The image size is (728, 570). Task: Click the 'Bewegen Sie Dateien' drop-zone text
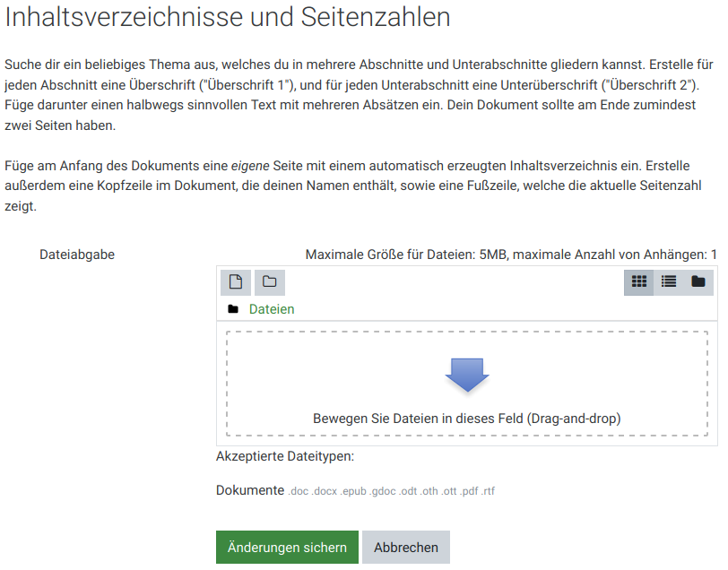click(466, 419)
